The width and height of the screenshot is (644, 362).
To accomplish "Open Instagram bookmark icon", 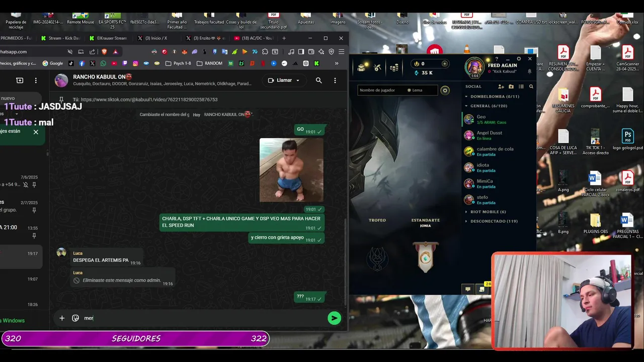I will [135, 63].
